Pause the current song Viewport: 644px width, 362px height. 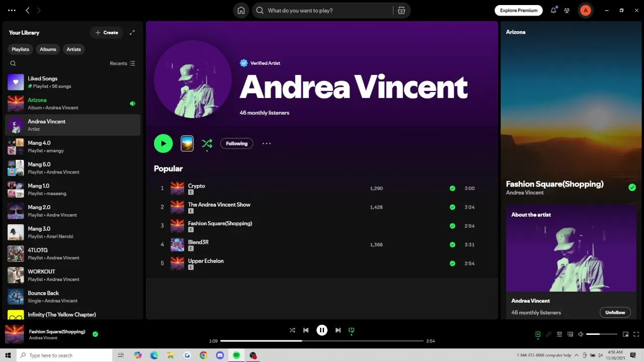click(x=322, y=330)
